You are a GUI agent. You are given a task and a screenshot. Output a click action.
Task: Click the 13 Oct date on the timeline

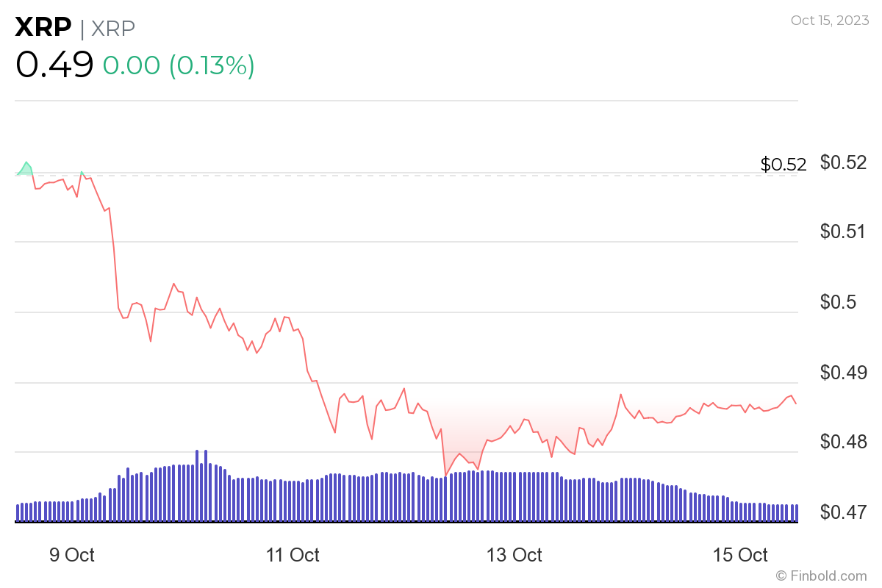514,556
